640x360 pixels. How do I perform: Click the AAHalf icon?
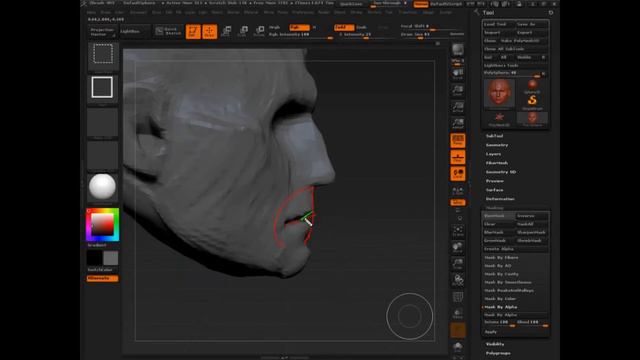(458, 124)
